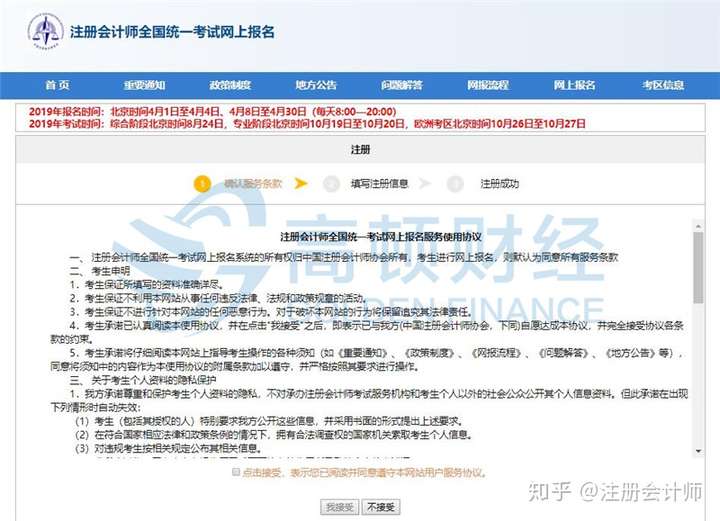The width and height of the screenshot is (720, 521).
Task: Click scrollbar up arrow of agreement box
Action: pyautogui.click(x=698, y=226)
